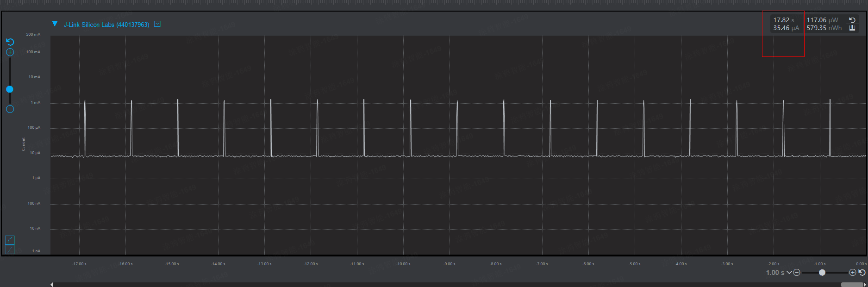The height and width of the screenshot is (287, 868).
Task: Click the -1.00 s time label
Action: click(820, 264)
